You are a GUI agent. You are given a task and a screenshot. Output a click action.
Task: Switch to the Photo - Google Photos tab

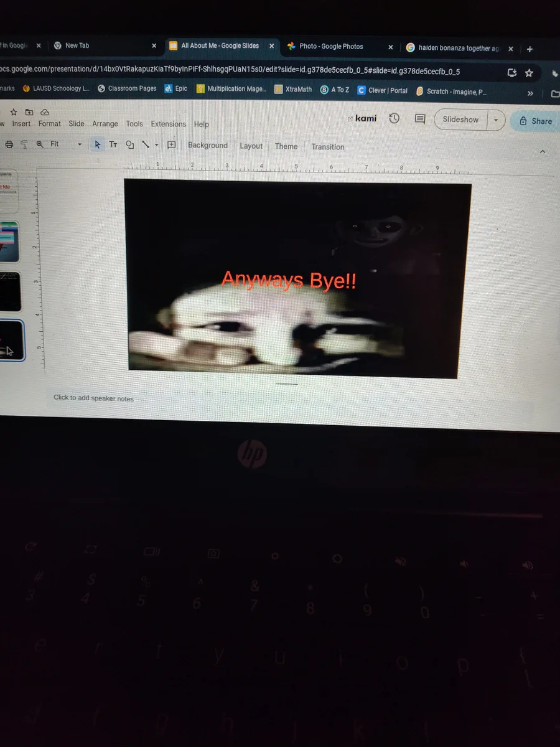[x=340, y=47]
